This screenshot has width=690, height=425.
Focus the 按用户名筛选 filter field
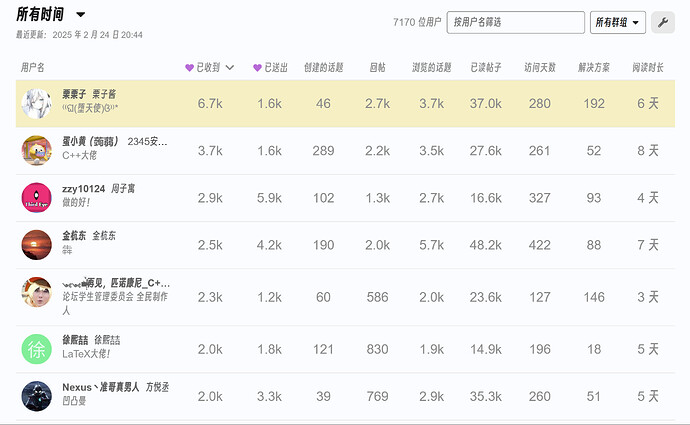(x=515, y=22)
